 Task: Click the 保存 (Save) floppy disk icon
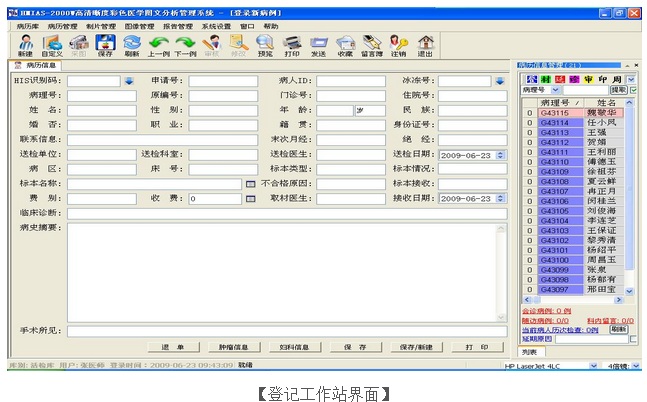coord(105,43)
